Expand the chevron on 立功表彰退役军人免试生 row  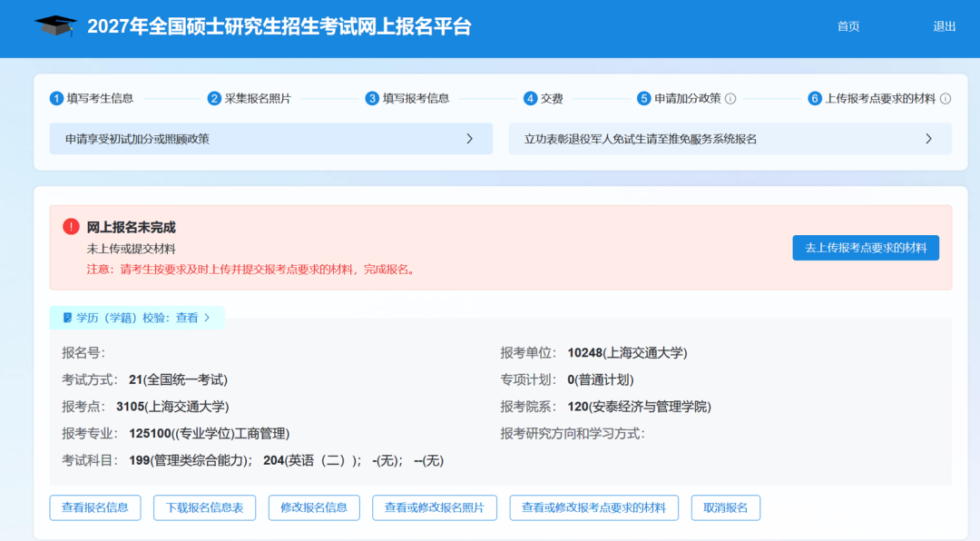[x=929, y=139]
